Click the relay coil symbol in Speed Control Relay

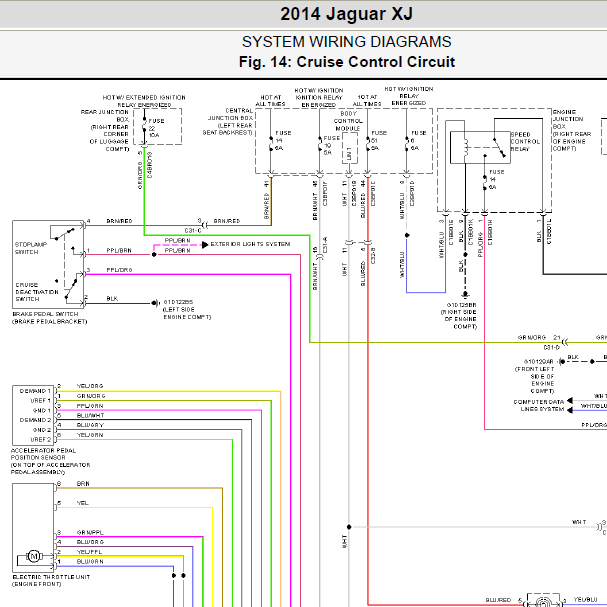(x=466, y=147)
